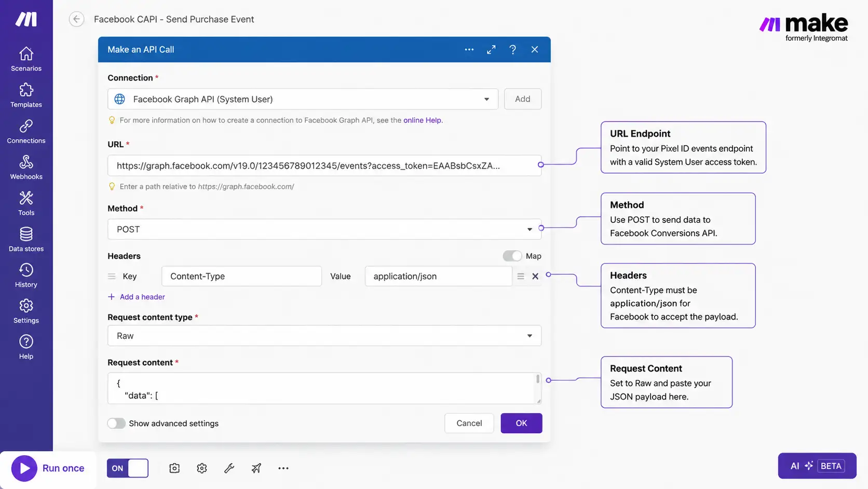
Task: Edit the header Value application/json field
Action: [439, 276]
